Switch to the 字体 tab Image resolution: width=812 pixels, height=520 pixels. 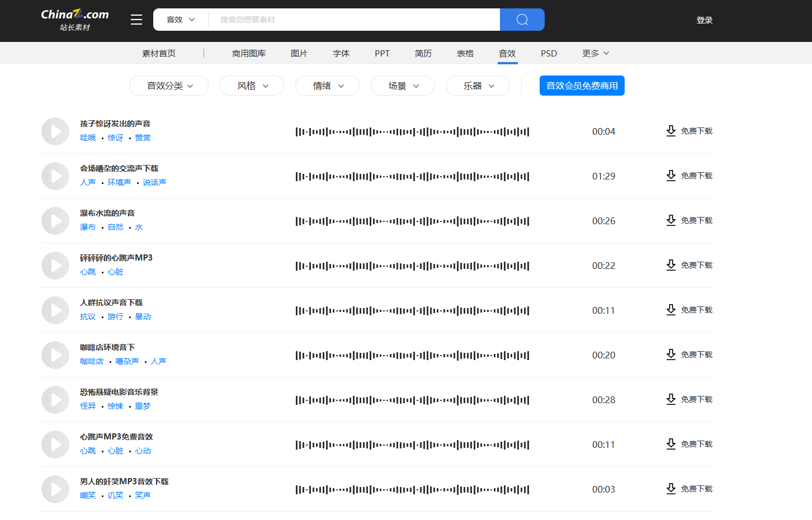pyautogui.click(x=341, y=53)
